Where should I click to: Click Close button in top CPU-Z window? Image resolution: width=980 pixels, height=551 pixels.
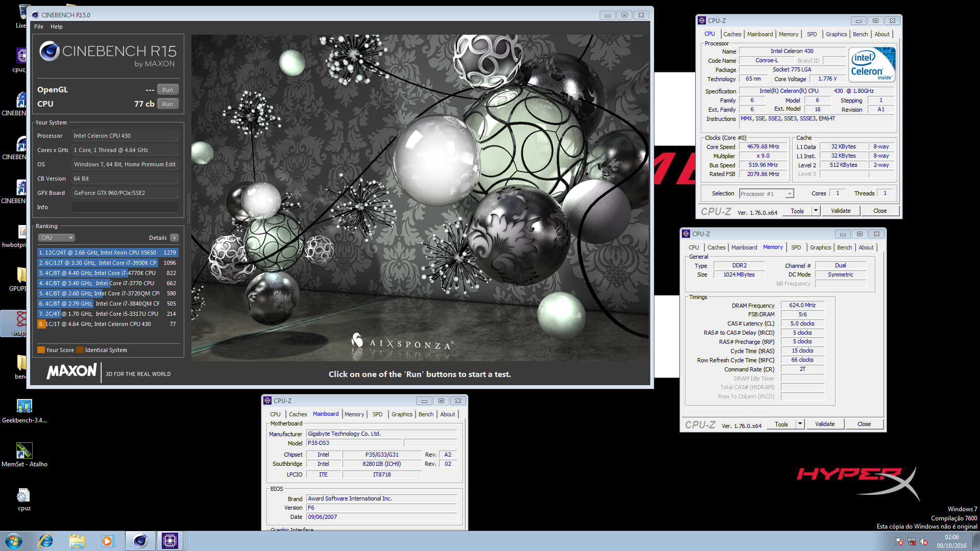pos(880,211)
